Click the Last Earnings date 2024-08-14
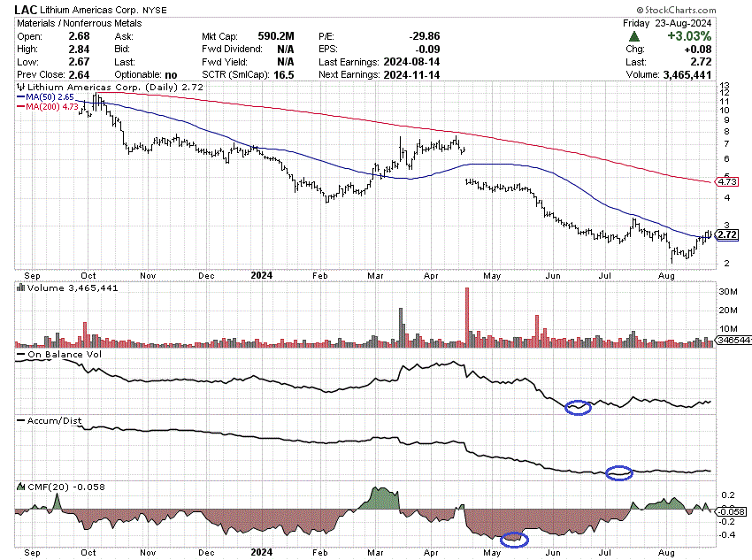The image size is (752, 560). [411, 62]
